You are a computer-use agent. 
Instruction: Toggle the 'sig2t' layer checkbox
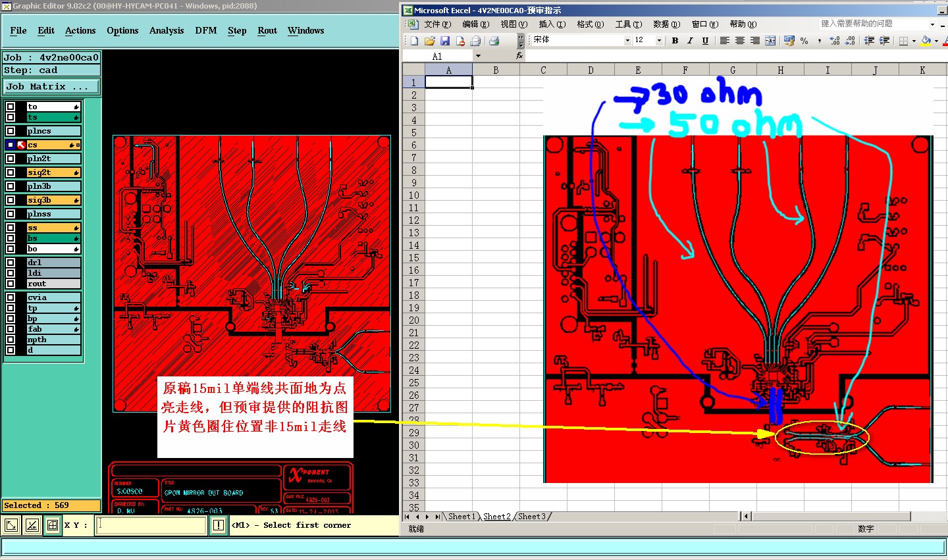click(11, 172)
